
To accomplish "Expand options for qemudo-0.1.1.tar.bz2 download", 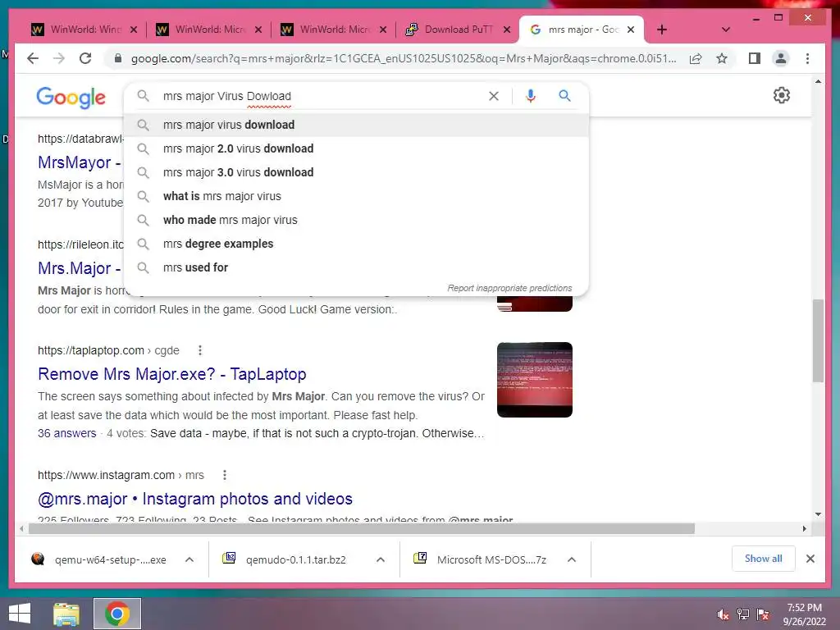I will point(381,559).
